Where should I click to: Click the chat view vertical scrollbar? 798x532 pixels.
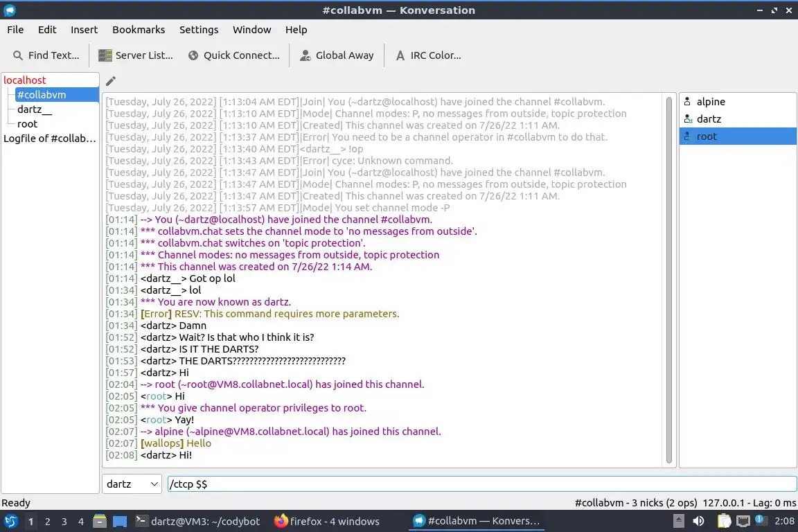point(668,280)
